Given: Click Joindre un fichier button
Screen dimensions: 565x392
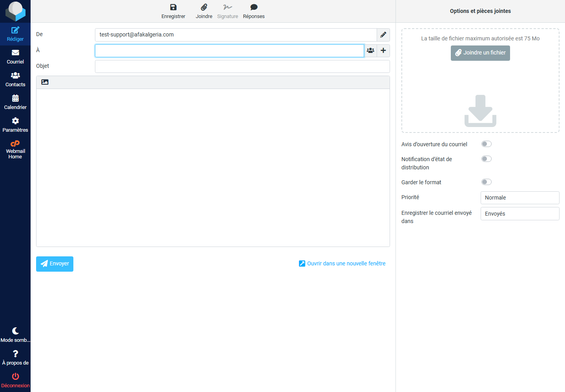Looking at the screenshot, I should (480, 53).
